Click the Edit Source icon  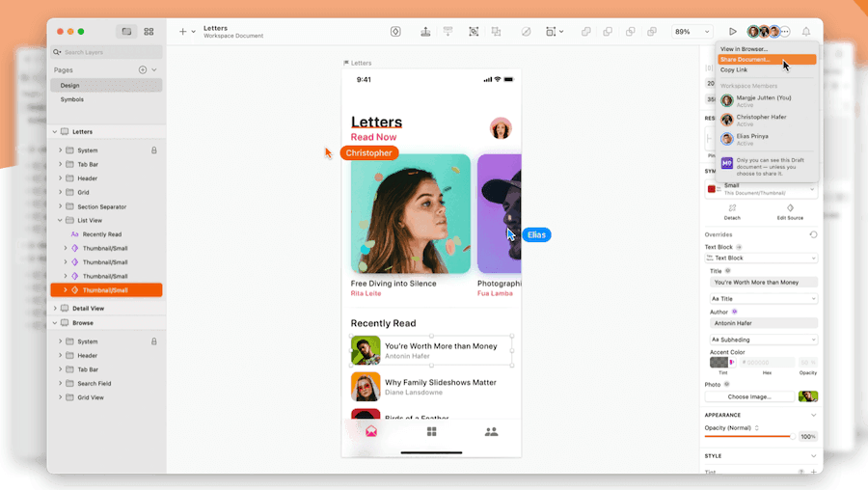click(790, 208)
